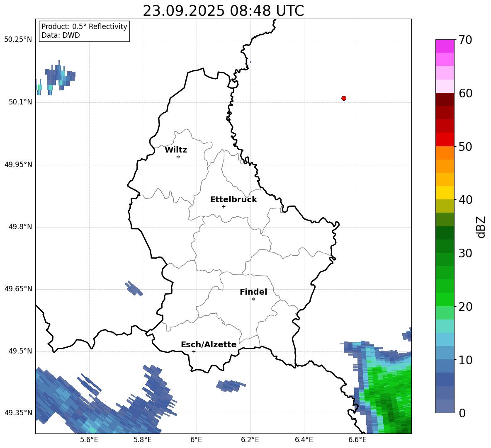Click the 40 colorbar tick label
The height and width of the screenshot is (448, 491).
(x=465, y=200)
